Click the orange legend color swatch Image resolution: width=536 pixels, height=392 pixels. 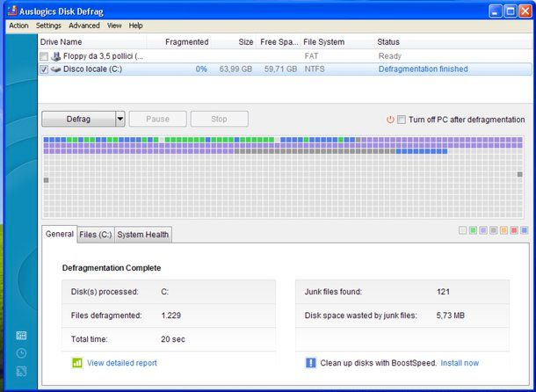(503, 230)
